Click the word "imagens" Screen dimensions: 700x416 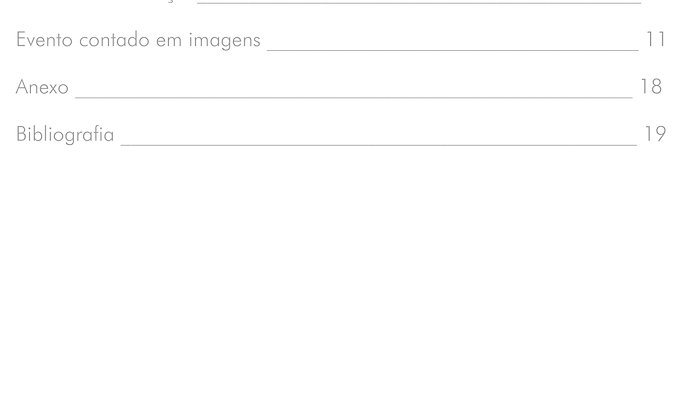(225, 41)
